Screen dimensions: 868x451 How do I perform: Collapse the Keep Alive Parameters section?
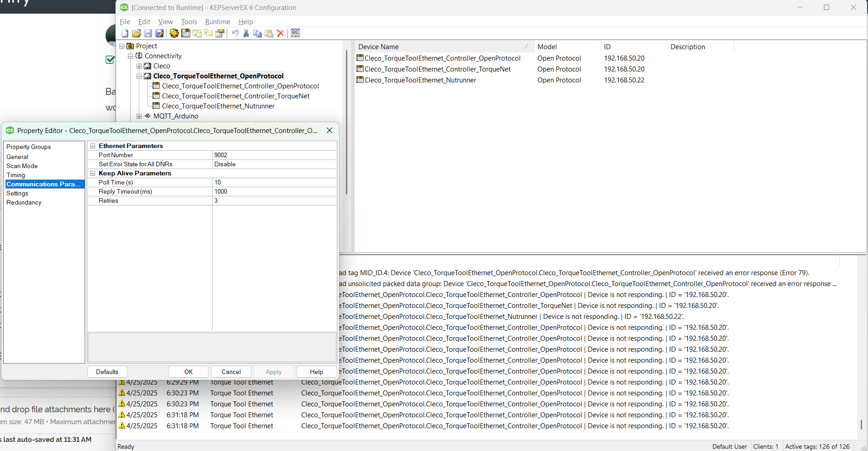[93, 173]
